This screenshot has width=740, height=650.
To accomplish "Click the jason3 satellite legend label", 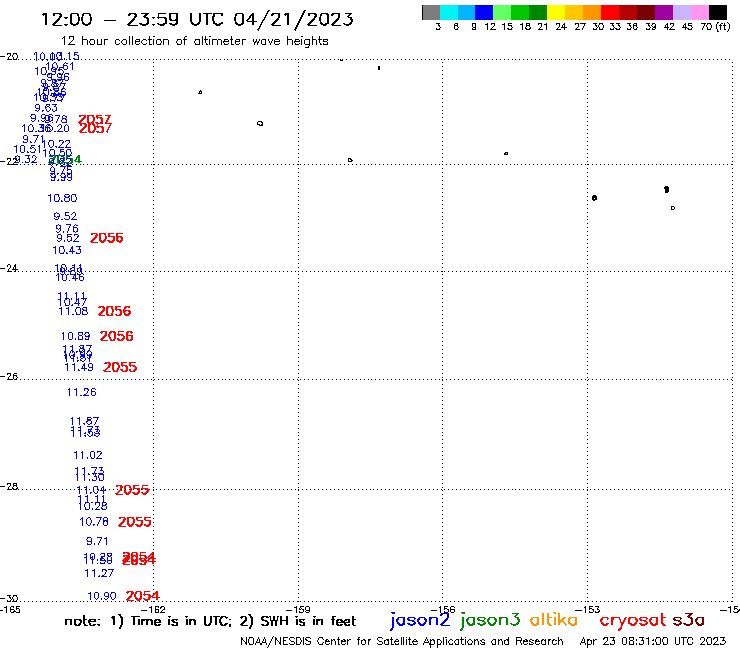I will click(490, 620).
